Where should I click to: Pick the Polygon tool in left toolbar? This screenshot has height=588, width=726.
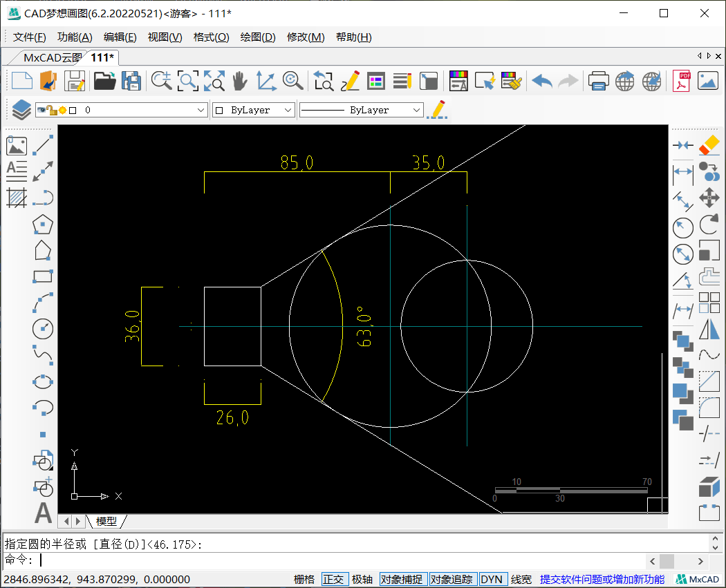[43, 225]
